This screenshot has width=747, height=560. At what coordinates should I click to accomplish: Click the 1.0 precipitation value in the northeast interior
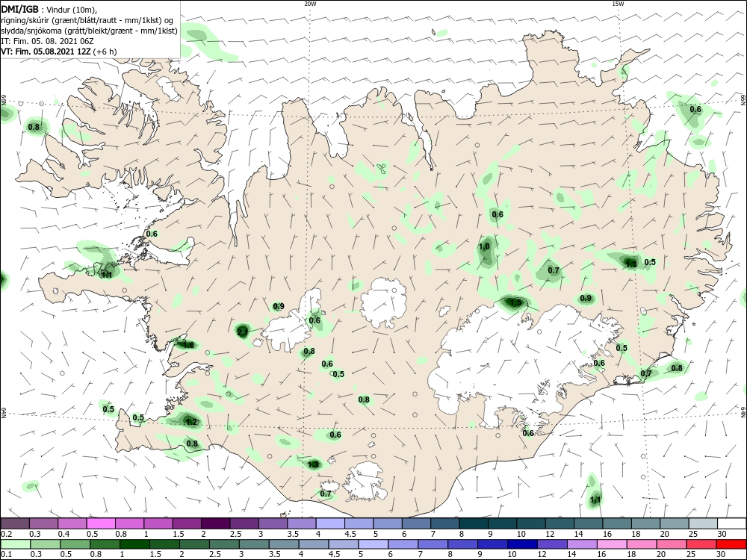coord(484,246)
